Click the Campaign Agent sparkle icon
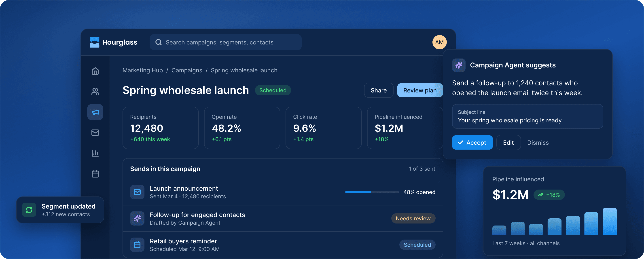This screenshot has height=259, width=644. 458,65
